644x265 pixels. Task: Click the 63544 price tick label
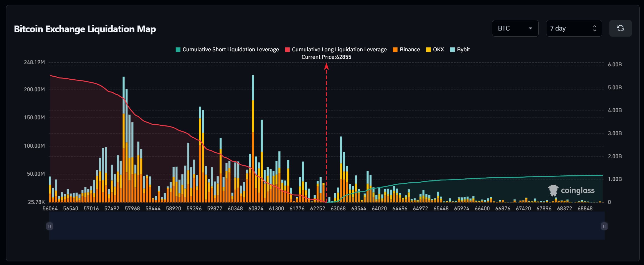point(359,208)
